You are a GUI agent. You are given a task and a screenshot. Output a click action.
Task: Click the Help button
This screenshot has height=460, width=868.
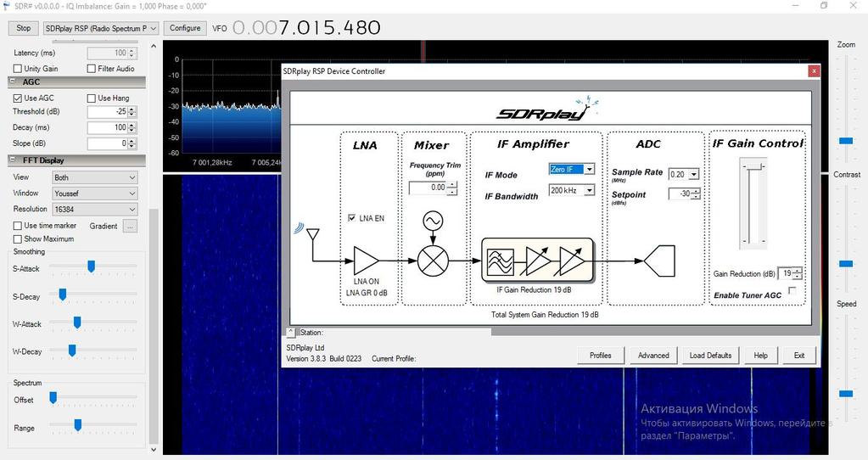[x=760, y=356]
